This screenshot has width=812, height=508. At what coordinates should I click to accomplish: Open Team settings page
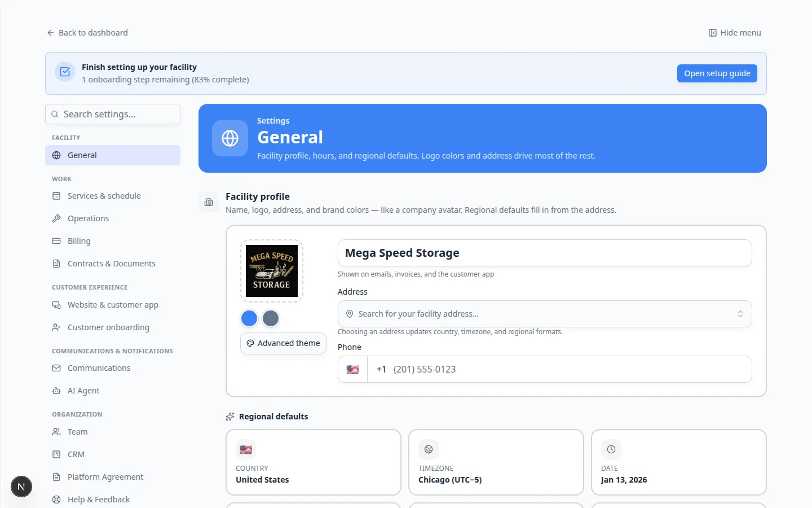(x=113, y=432)
